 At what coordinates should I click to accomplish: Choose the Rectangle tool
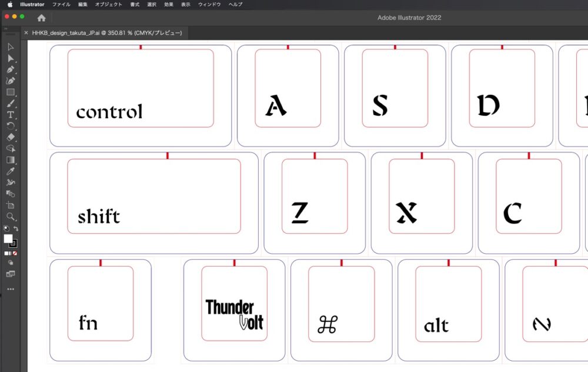[11, 92]
